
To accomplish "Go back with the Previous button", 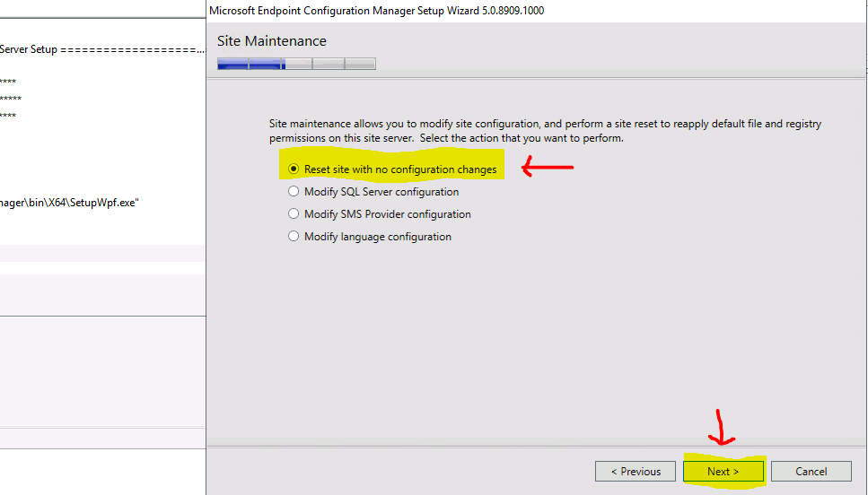I will click(636, 471).
